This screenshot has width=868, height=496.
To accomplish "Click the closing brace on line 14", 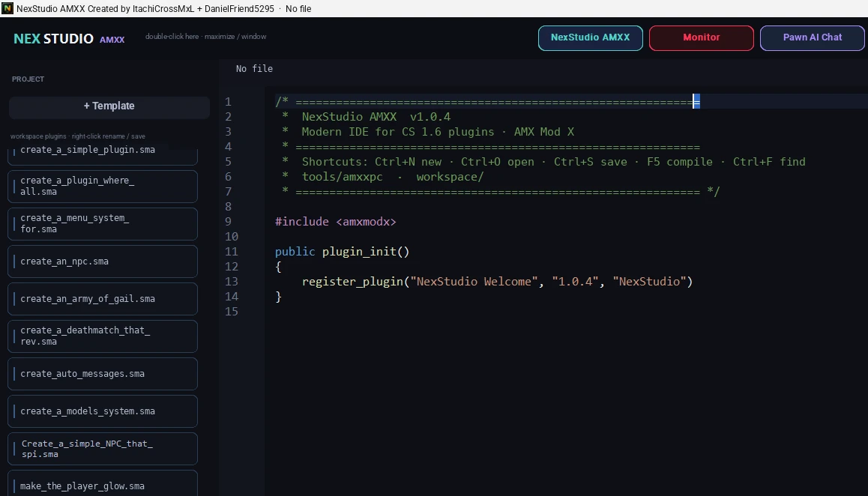I will click(x=278, y=296).
